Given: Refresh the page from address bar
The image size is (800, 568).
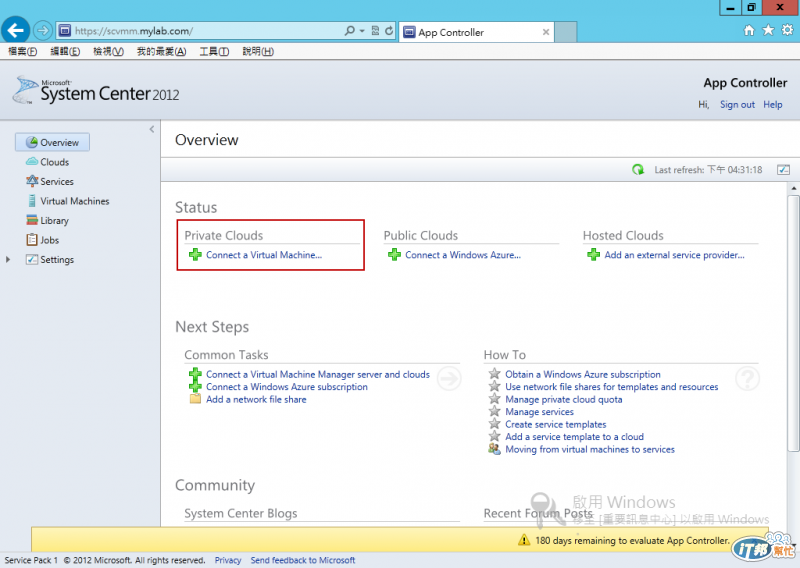Looking at the screenshot, I should click(x=389, y=31).
